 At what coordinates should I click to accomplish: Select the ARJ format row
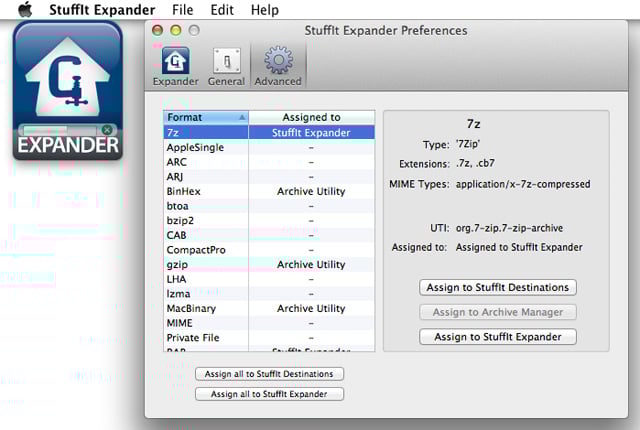point(269,177)
